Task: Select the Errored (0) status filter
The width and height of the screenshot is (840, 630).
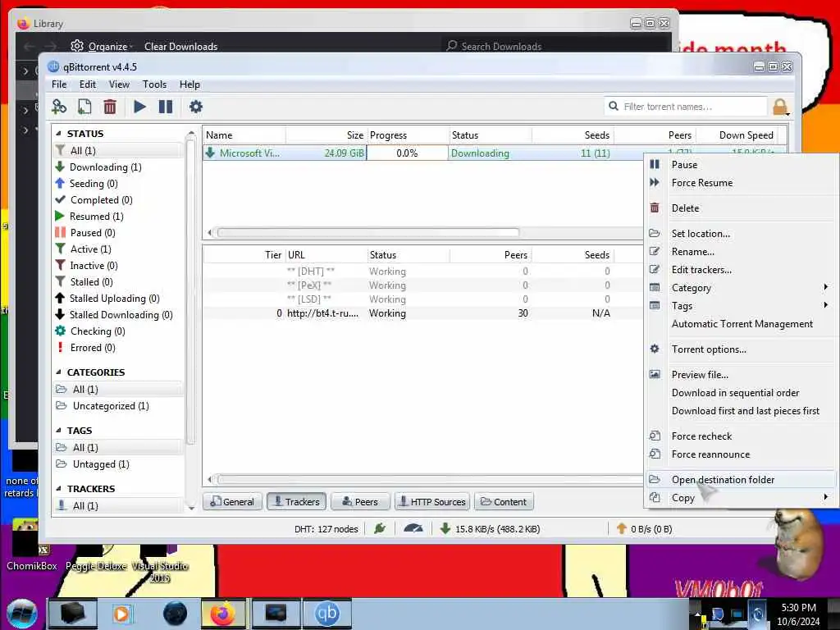Action: pyautogui.click(x=118, y=348)
